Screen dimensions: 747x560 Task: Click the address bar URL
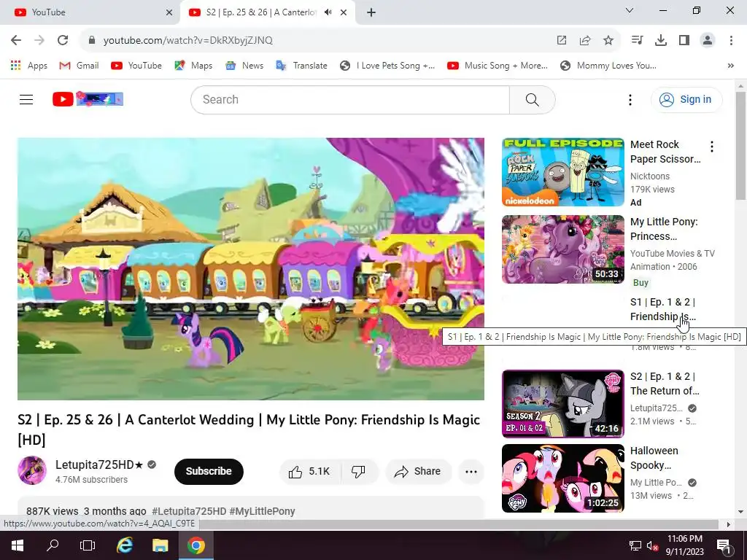187,41
